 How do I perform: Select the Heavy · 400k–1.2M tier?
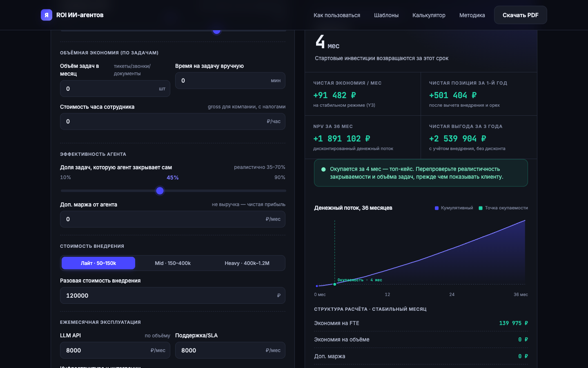[x=247, y=263]
